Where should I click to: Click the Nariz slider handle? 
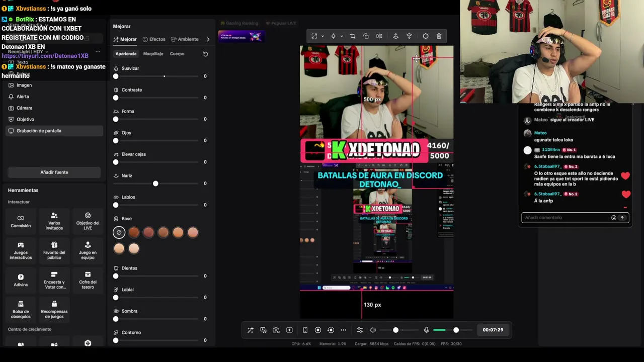pyautogui.click(x=155, y=184)
